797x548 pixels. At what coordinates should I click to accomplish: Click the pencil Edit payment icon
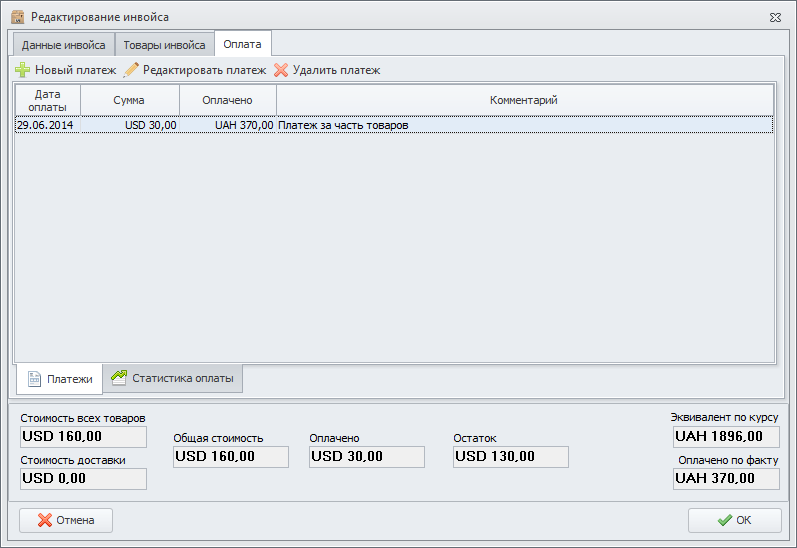point(130,70)
